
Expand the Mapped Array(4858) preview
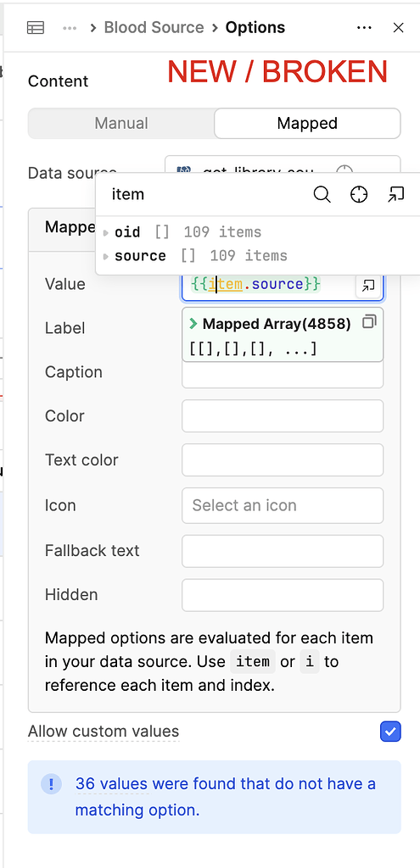[193, 324]
